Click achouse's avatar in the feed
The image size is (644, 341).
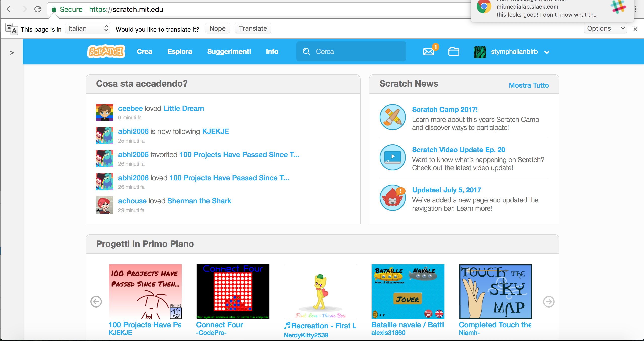pyautogui.click(x=105, y=205)
